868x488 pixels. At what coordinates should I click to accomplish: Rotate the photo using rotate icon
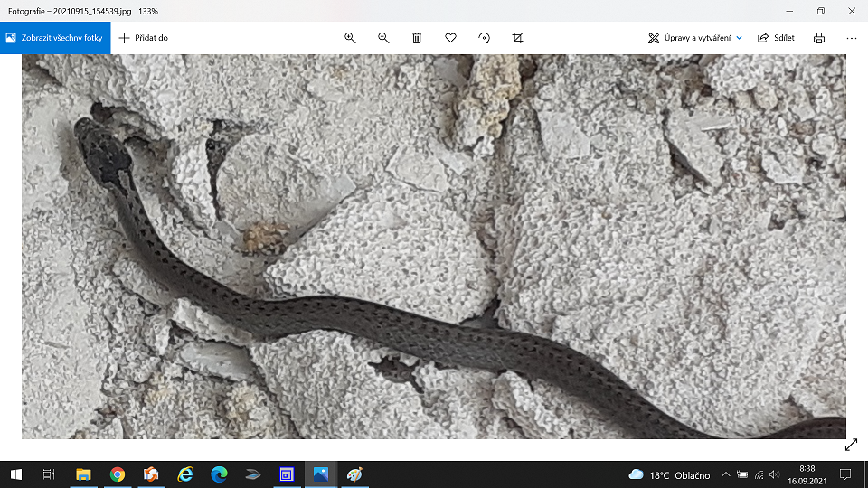[484, 38]
